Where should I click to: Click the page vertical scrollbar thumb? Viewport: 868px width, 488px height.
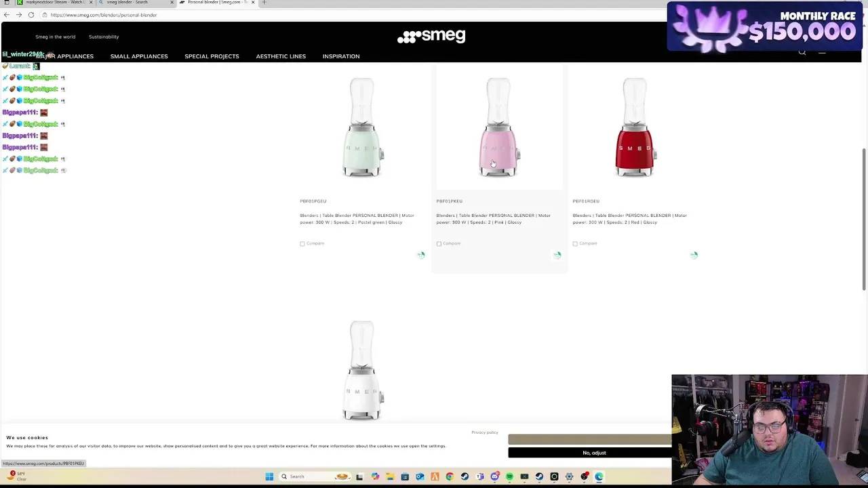pos(864,219)
